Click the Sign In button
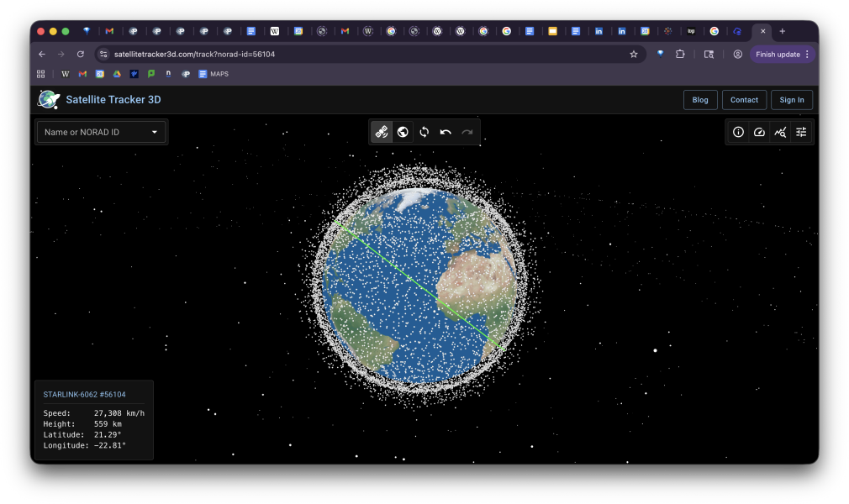The image size is (849, 504). point(791,99)
